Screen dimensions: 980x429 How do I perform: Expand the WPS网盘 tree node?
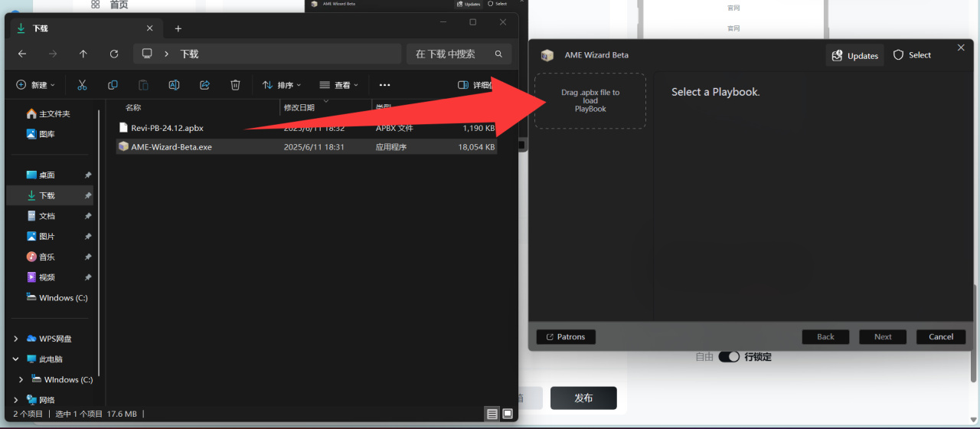[16, 339]
